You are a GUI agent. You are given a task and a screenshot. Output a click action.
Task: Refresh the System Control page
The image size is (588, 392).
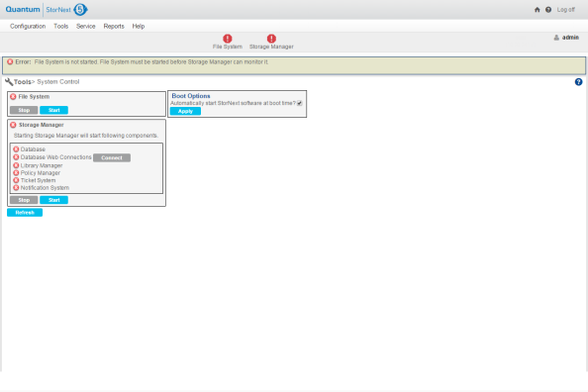coord(25,213)
